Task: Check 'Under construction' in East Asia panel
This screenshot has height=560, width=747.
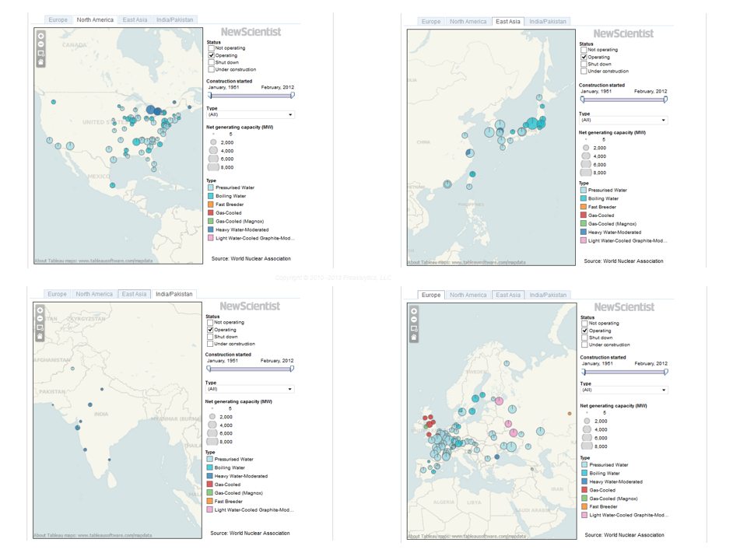Action: tap(584, 72)
